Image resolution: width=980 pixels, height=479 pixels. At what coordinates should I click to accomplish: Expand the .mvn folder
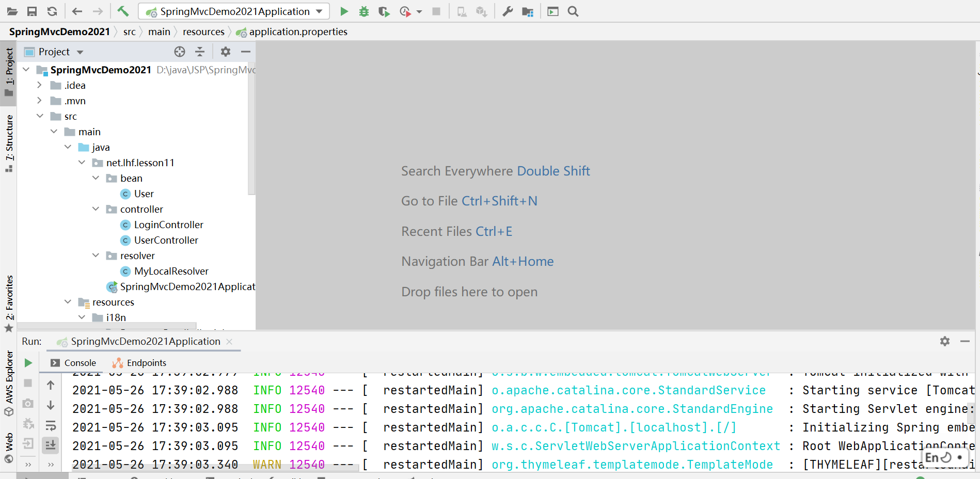pos(40,100)
